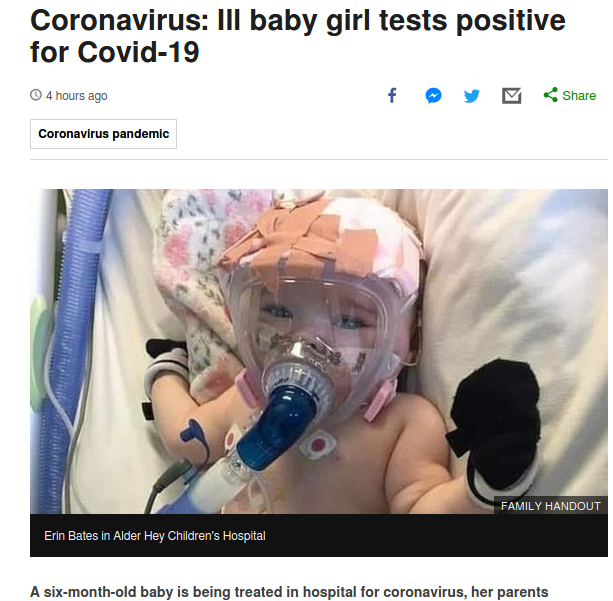Share the article on Facebook
613x601 pixels.
[392, 95]
